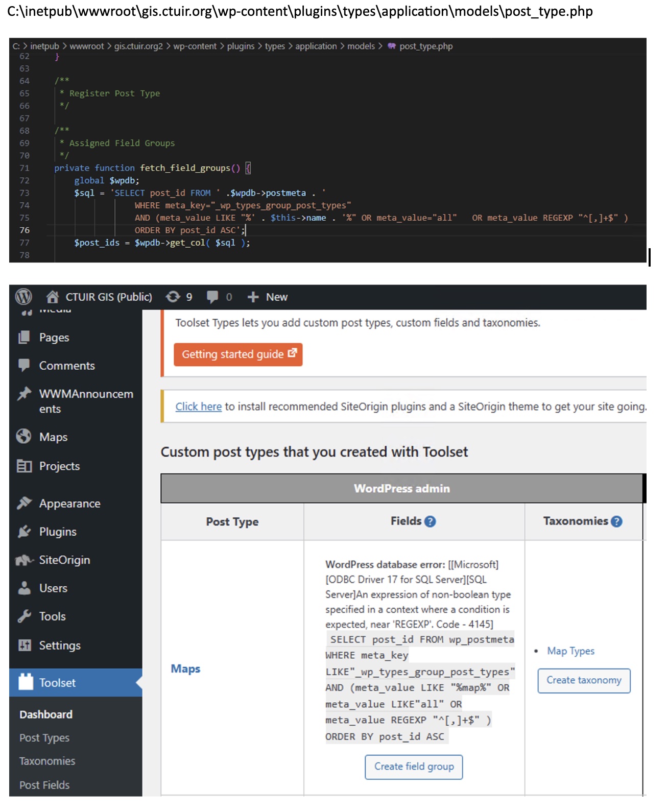Click line number 76 in the editor
This screenshot has width=668, height=812.
[x=25, y=230]
